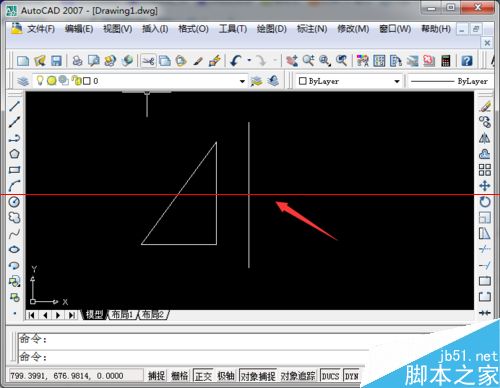Select the Offset tool
Image resolution: width=500 pixels, height=388 pixels.
[x=485, y=154]
